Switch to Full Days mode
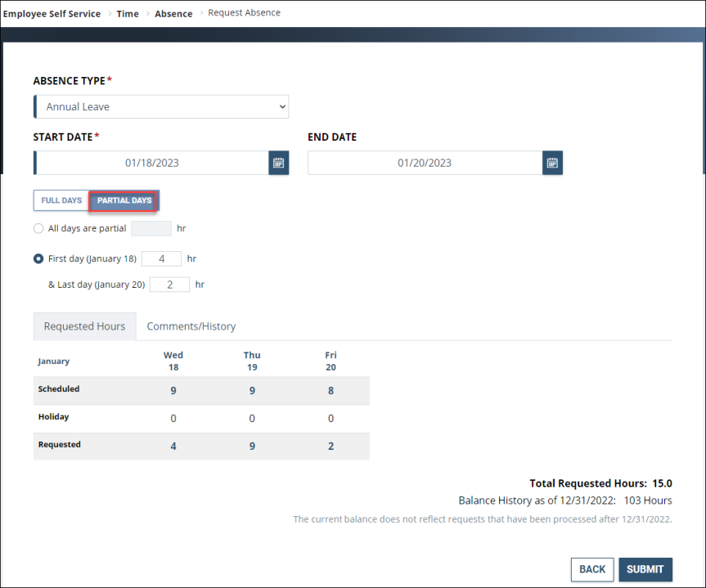The width and height of the screenshot is (706, 588). point(61,200)
